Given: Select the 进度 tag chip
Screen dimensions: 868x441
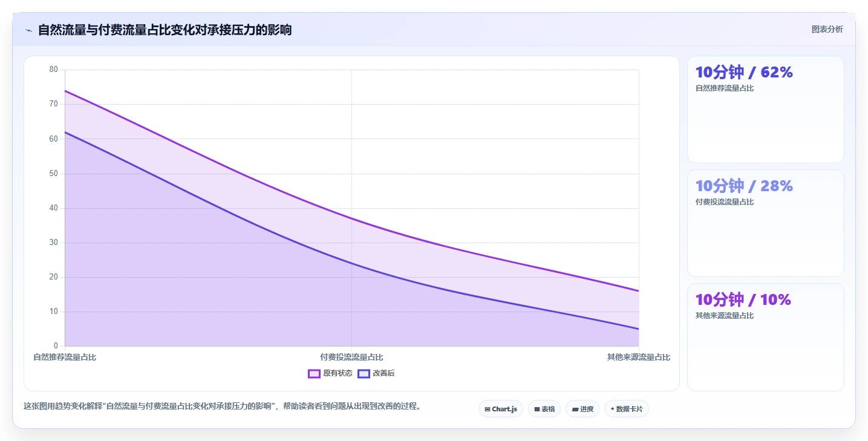Looking at the screenshot, I should (x=582, y=409).
